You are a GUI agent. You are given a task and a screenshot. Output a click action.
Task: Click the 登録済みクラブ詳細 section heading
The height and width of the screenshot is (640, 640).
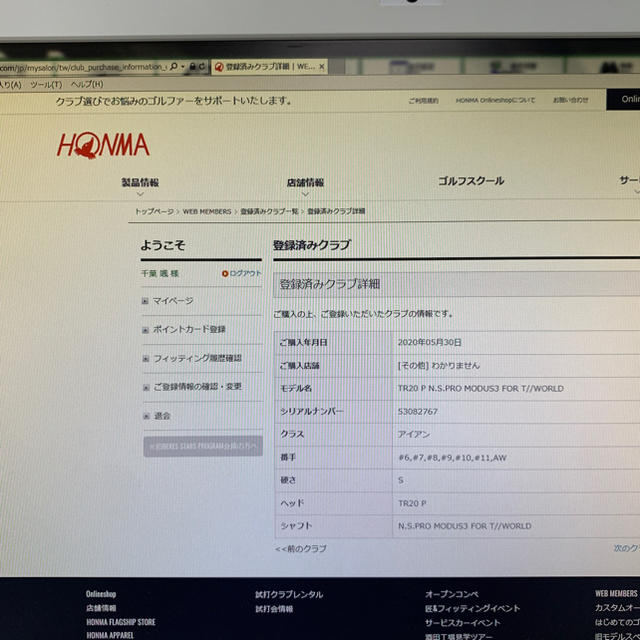point(330,284)
